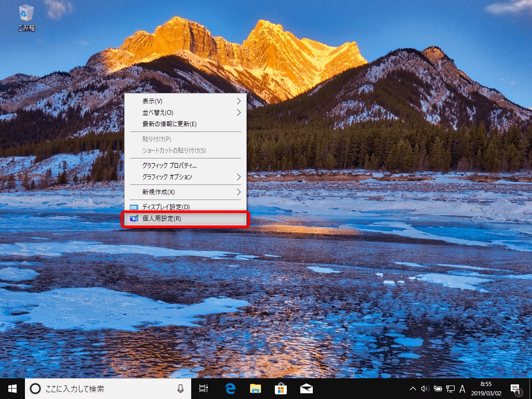Expand the 新規作成(X) submenu arrow
Viewport: 532px width, 399px height.
239,192
